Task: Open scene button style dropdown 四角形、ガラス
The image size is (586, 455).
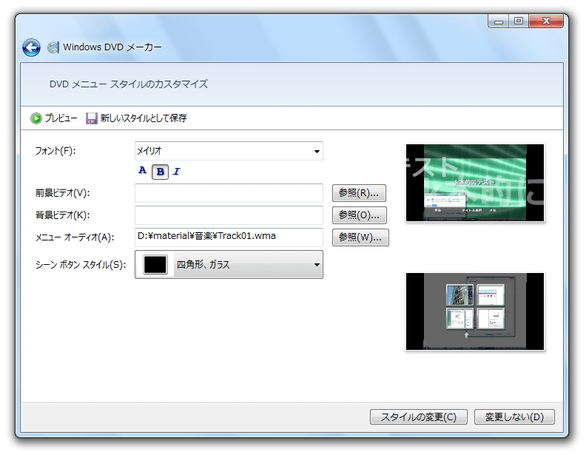Action: (x=229, y=265)
